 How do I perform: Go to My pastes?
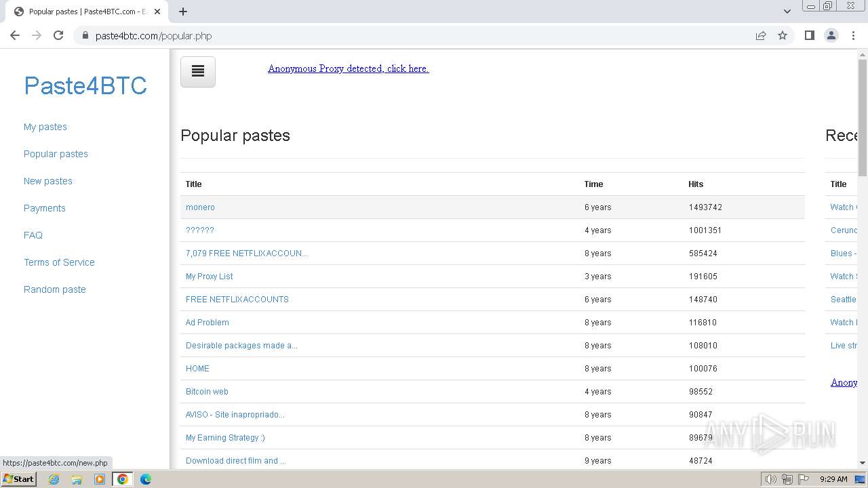(45, 127)
